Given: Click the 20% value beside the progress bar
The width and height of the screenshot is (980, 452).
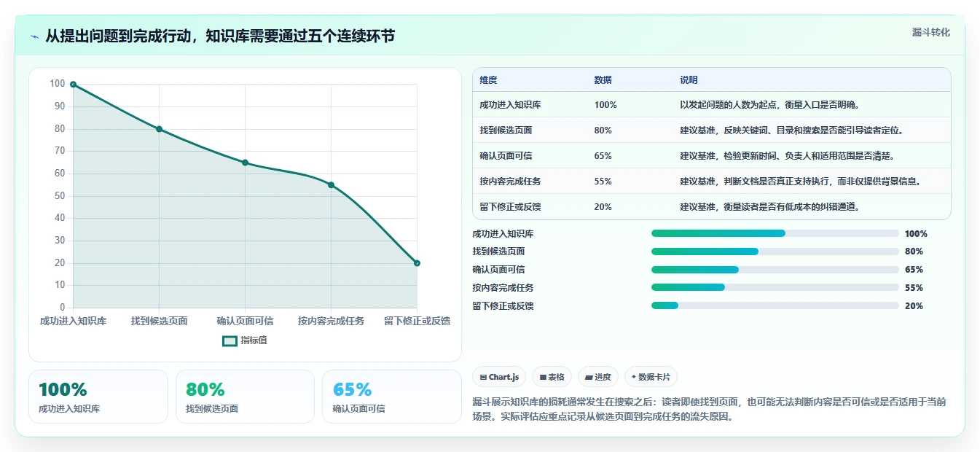Looking at the screenshot, I should (x=914, y=306).
